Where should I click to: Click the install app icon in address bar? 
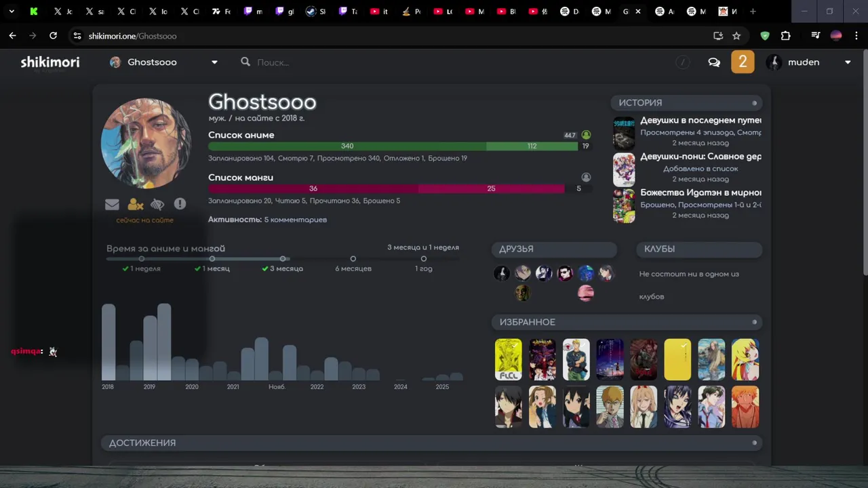pos(718,36)
